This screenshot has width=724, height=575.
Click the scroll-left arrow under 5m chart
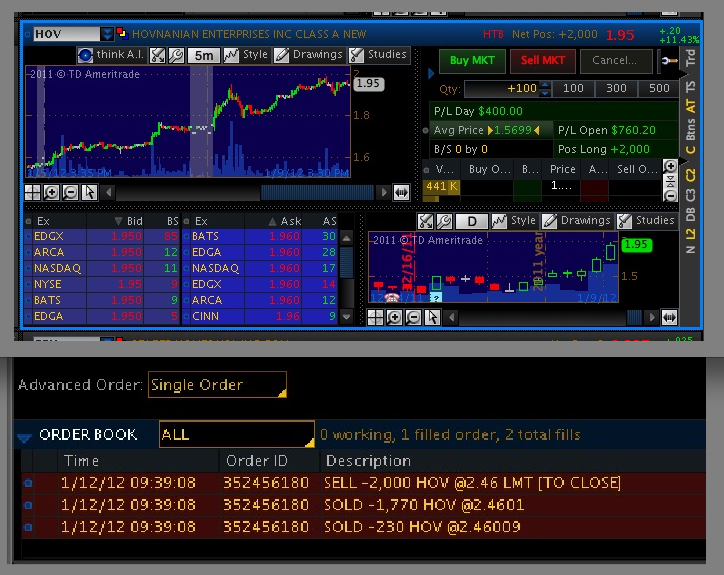[109, 192]
